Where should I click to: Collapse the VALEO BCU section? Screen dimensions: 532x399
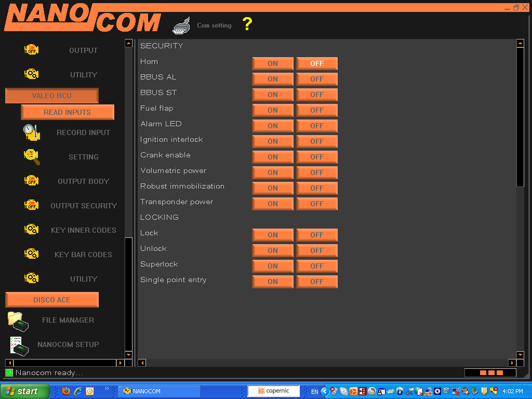[x=52, y=96]
